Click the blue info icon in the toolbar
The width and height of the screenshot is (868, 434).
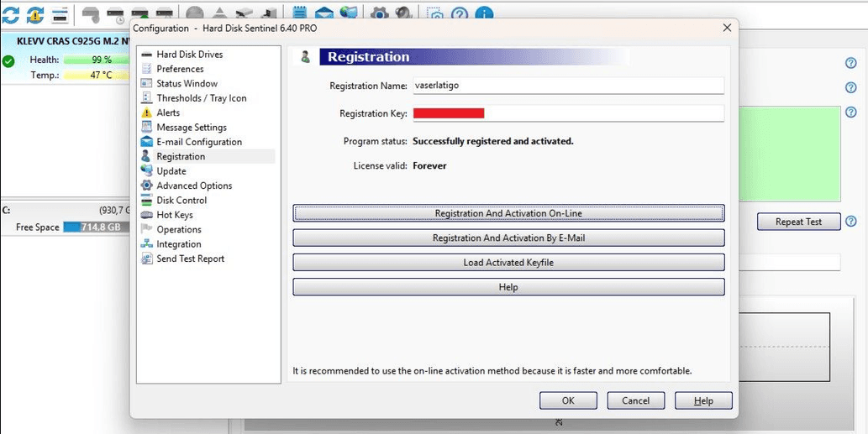coord(483,14)
